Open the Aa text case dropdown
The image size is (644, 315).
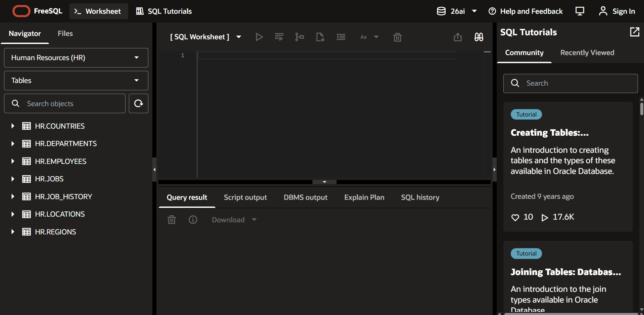point(369,37)
